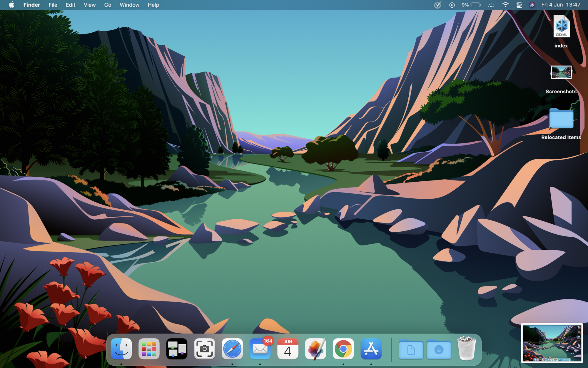The width and height of the screenshot is (588, 368).
Task: Open the View menu
Action: (89, 5)
